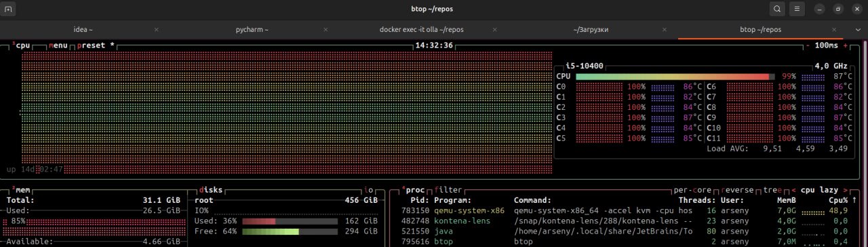Click the total CPU 99% usage bar
This screenshot has height=247, width=868.
(675, 77)
